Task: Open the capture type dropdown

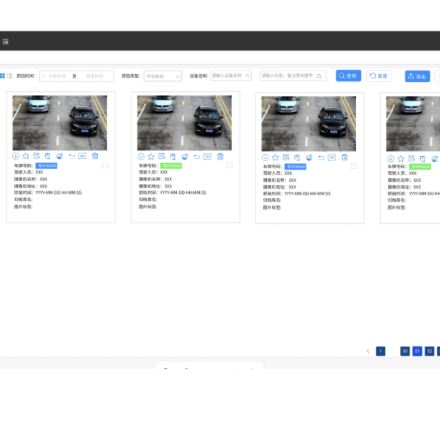Action: (x=163, y=76)
